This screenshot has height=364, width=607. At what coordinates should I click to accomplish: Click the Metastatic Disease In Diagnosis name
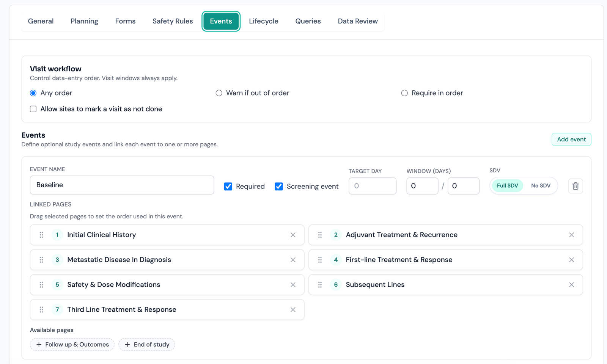click(119, 260)
